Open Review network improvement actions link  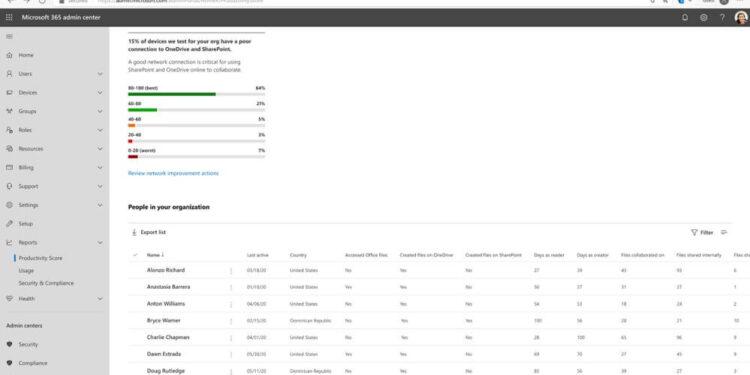point(173,173)
